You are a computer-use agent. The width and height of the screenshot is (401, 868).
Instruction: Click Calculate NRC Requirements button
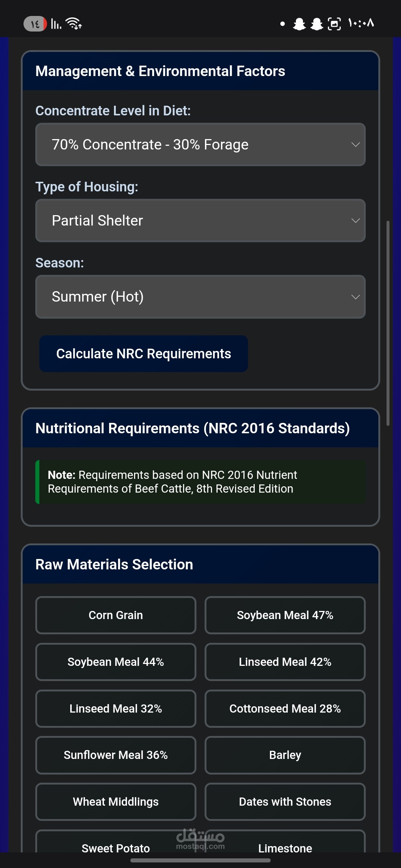[144, 354]
